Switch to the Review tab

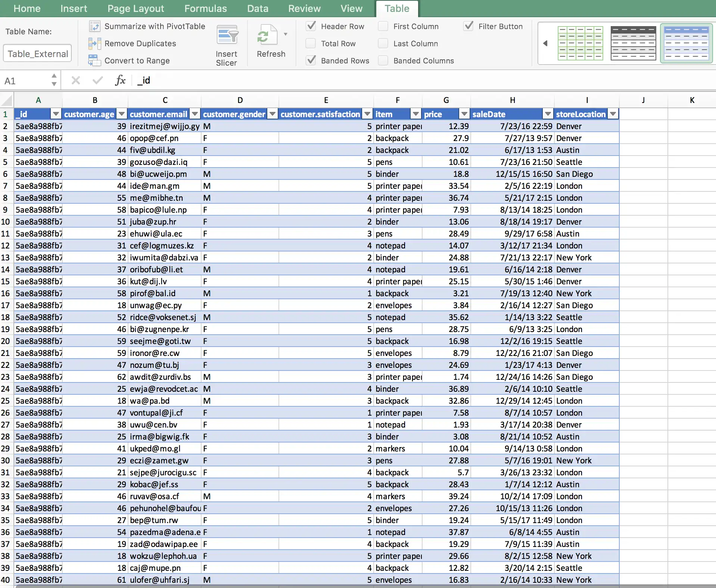(x=304, y=8)
